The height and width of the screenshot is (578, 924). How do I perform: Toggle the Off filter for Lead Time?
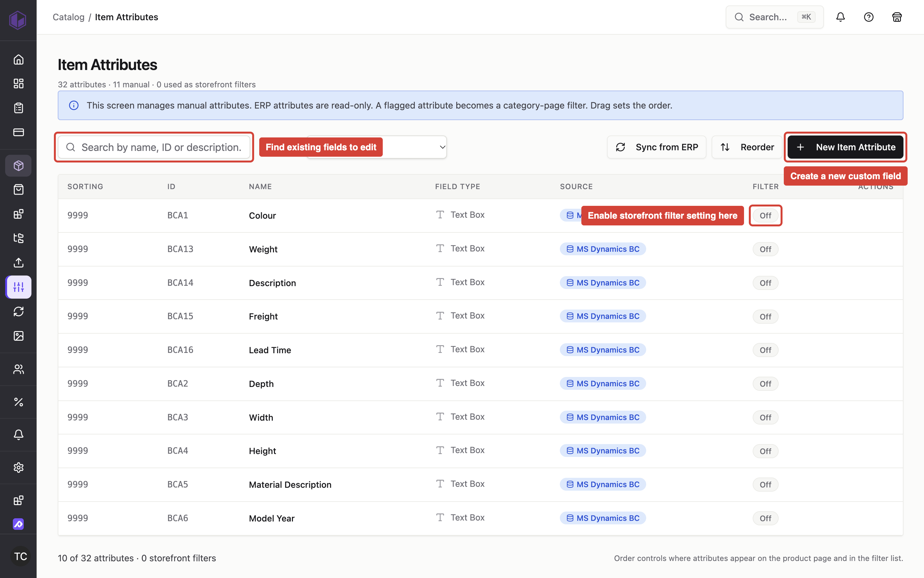coord(765,350)
